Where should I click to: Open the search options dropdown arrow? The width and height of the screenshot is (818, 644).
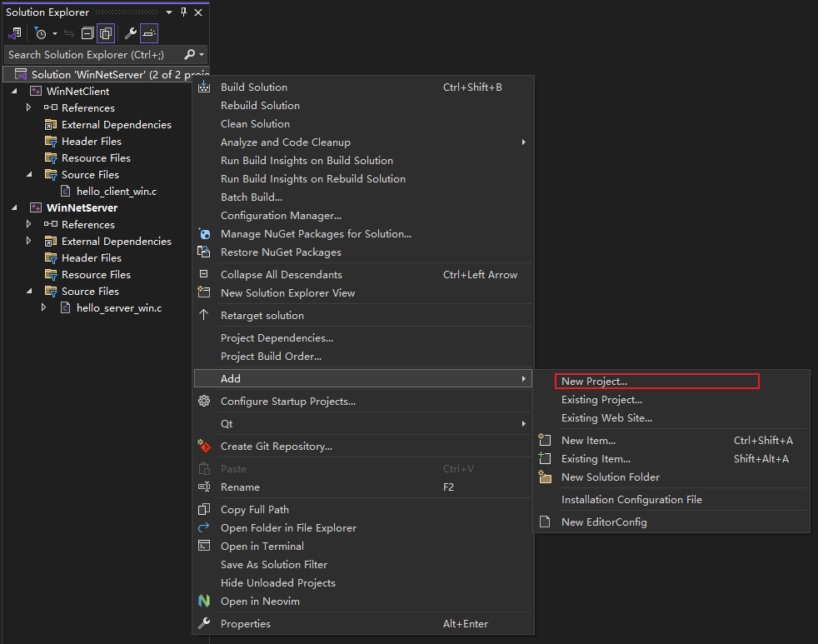[202, 53]
